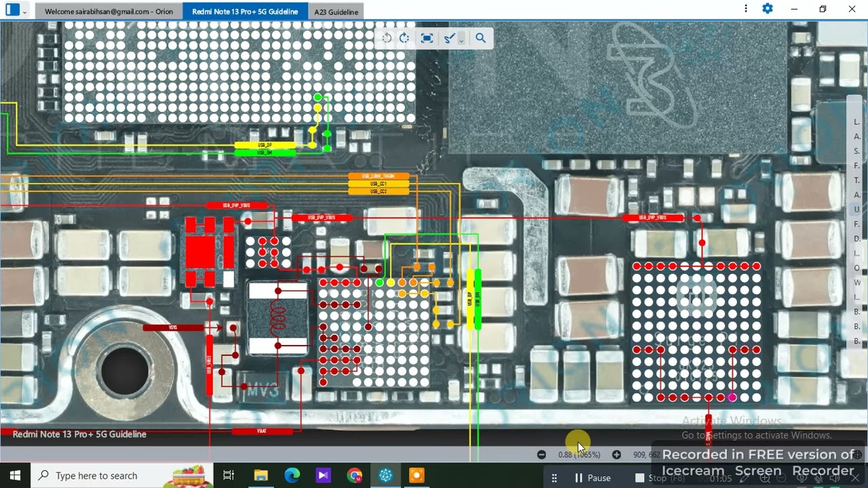Click the yellow USB_DP label near the top chip
The height and width of the screenshot is (488, 868).
pyautogui.click(x=265, y=145)
